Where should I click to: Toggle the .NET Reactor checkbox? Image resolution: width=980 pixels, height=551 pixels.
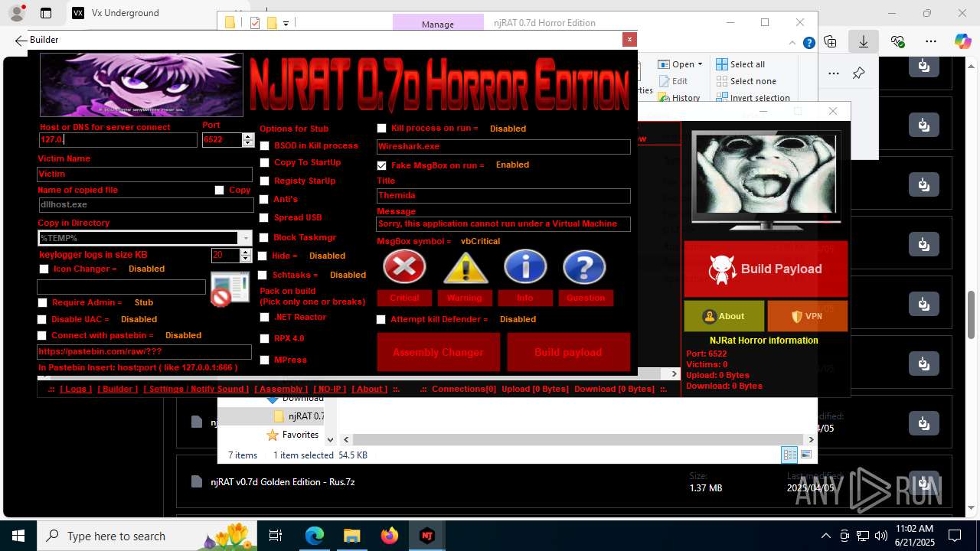coord(265,317)
